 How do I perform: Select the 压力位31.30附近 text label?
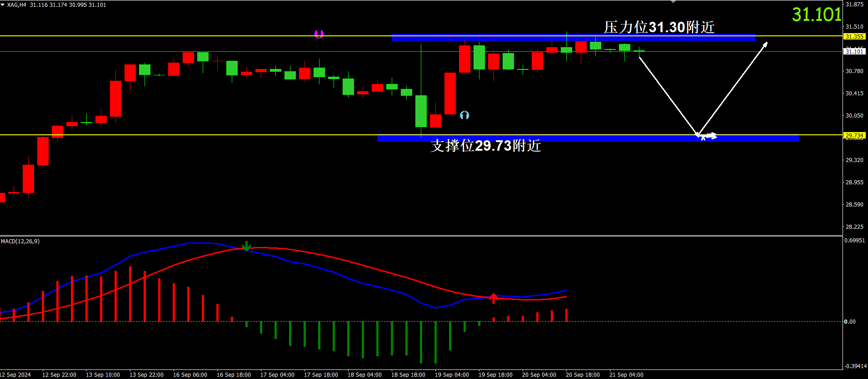click(x=659, y=27)
